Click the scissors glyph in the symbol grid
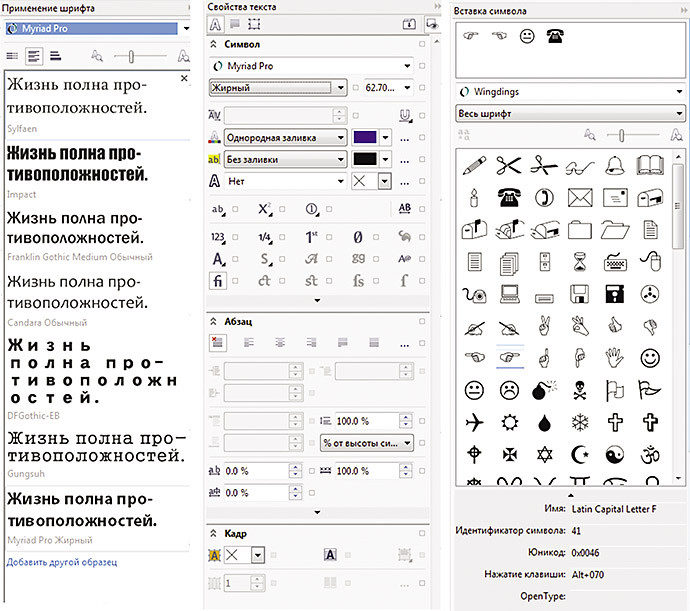The width and height of the screenshot is (690, 611). pyautogui.click(x=509, y=165)
